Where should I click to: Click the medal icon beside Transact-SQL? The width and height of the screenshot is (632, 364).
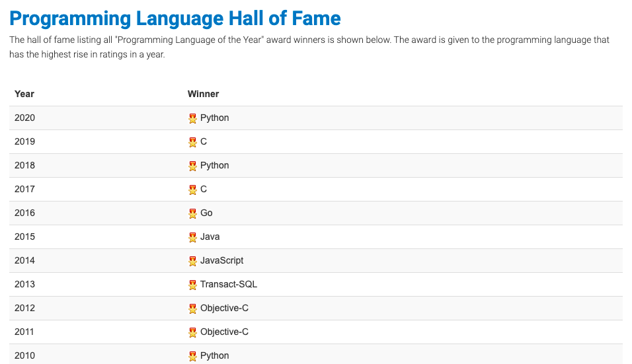[x=192, y=285]
